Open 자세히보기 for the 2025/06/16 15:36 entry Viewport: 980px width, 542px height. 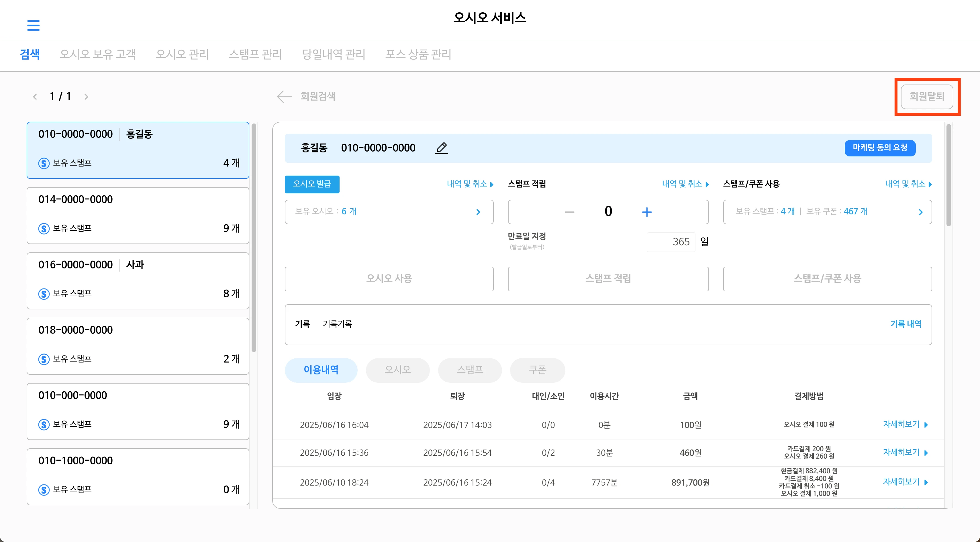click(x=905, y=453)
